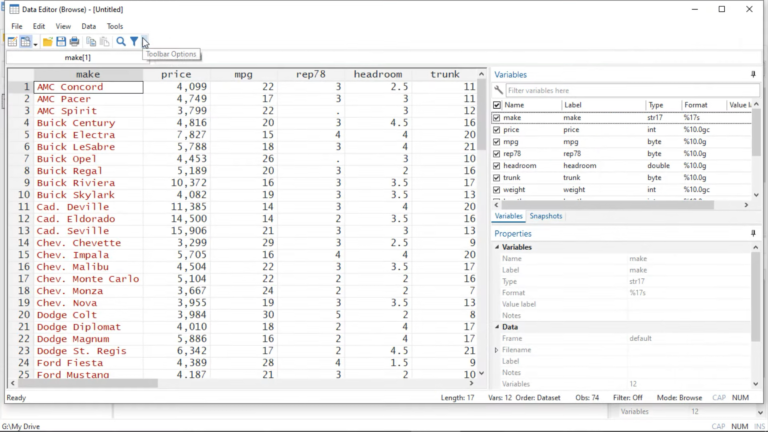Click Properties panel scroll down arrow
The width and height of the screenshot is (768, 432).
coord(756,384)
